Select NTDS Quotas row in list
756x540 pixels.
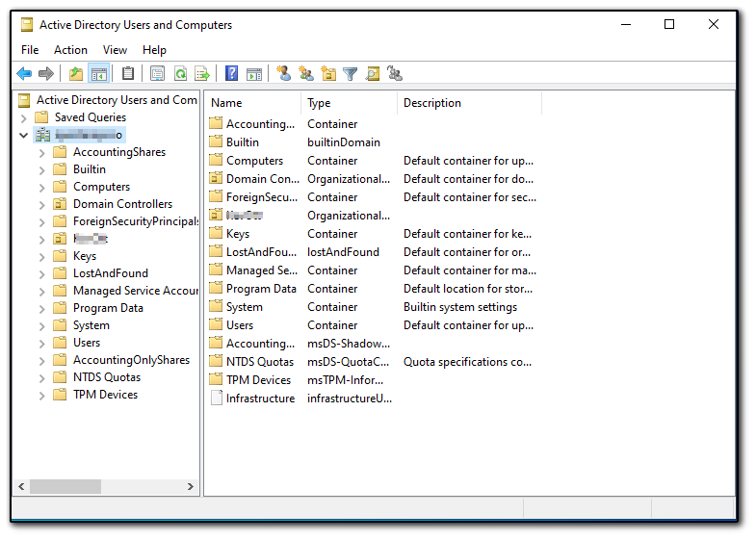[373, 362]
